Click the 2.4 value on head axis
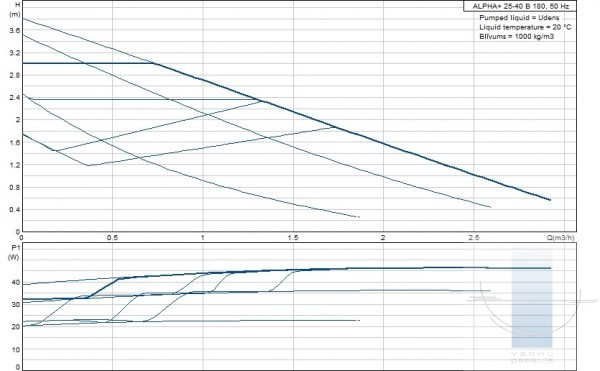The image size is (600, 371). click(x=15, y=98)
